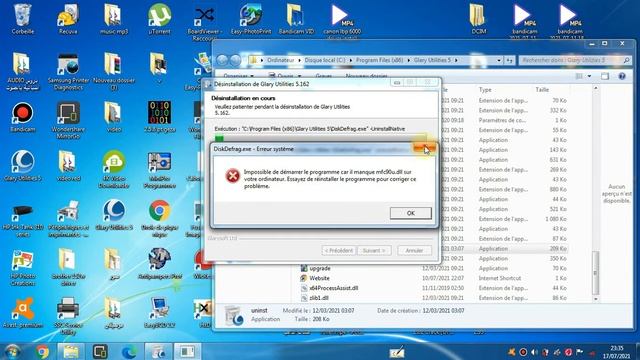Open HP Photo Creations shortcut

(x=22, y=268)
